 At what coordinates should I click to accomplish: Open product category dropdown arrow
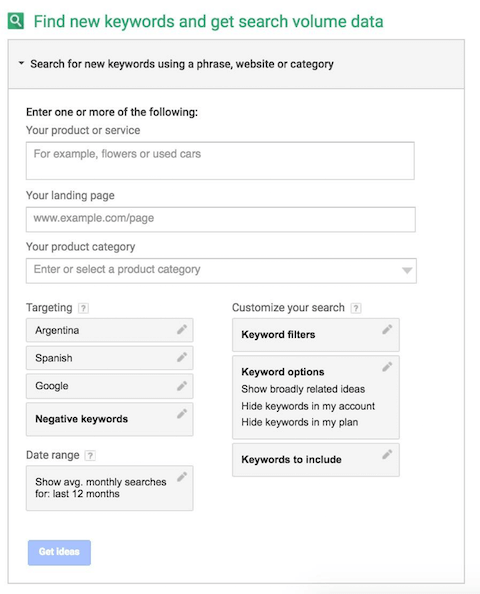click(407, 270)
